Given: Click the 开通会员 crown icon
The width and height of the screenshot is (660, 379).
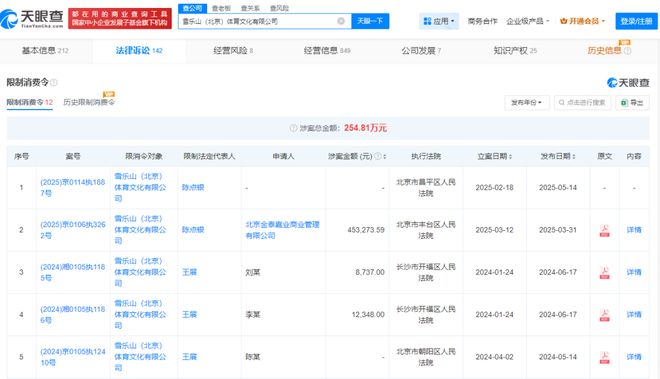Looking at the screenshot, I should 564,21.
